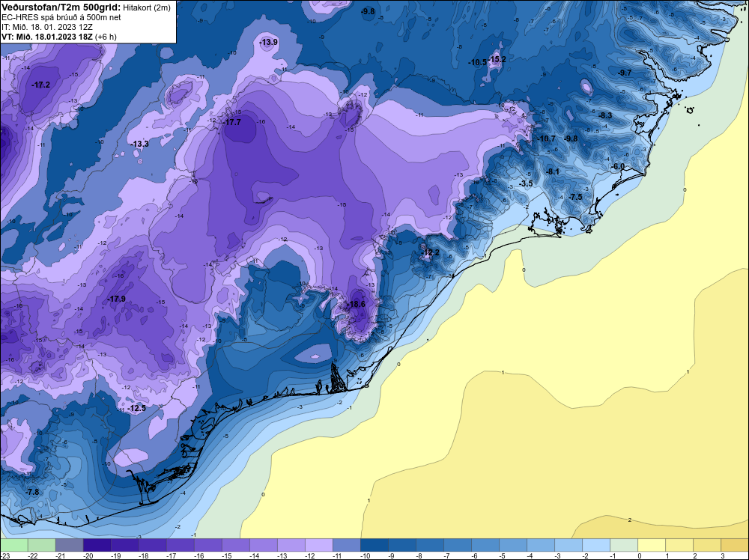Click the -17.7 temperature minimum label
The width and height of the screenshot is (749, 560).
click(232, 122)
